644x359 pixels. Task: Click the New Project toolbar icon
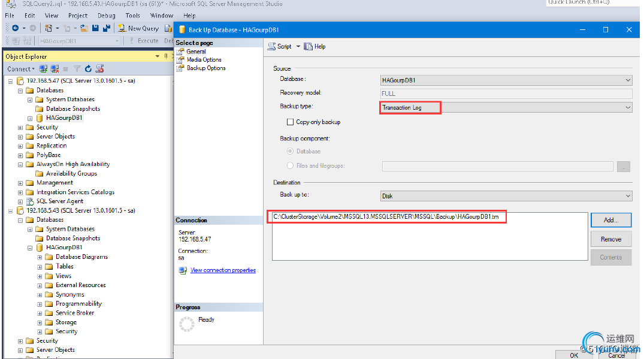[x=49, y=28]
